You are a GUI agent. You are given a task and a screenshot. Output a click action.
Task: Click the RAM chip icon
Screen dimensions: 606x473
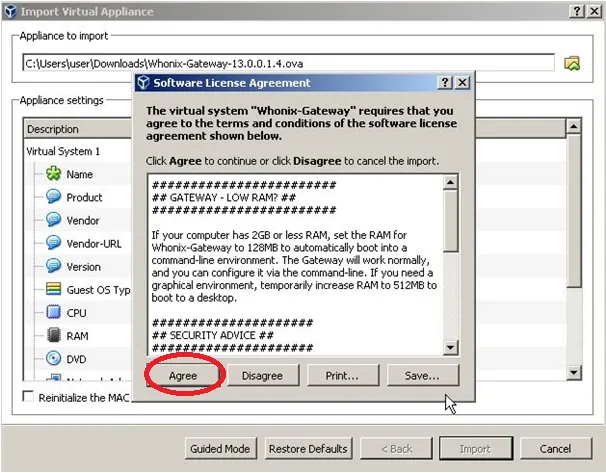click(54, 335)
